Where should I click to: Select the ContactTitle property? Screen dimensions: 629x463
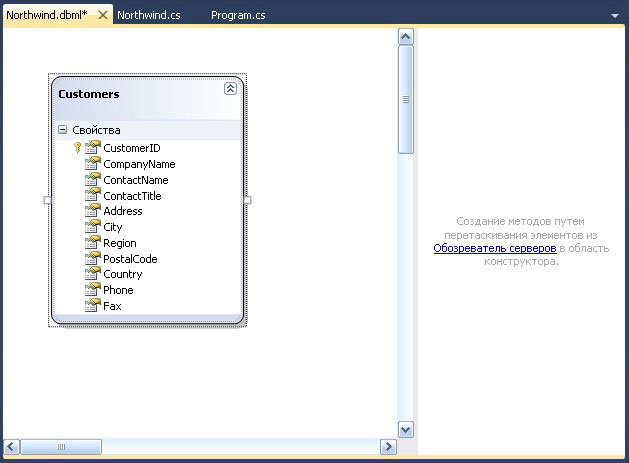coord(132,196)
